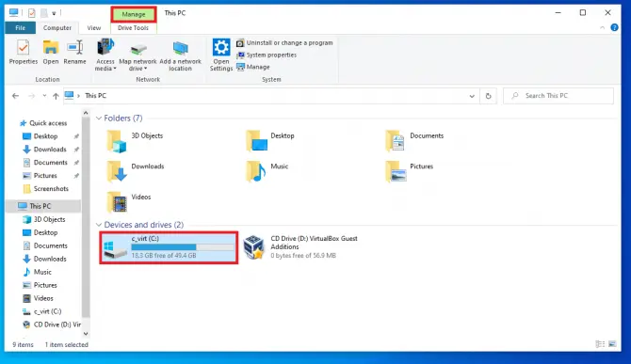Click the "1 item selected" status text

pyautogui.click(x=67, y=344)
